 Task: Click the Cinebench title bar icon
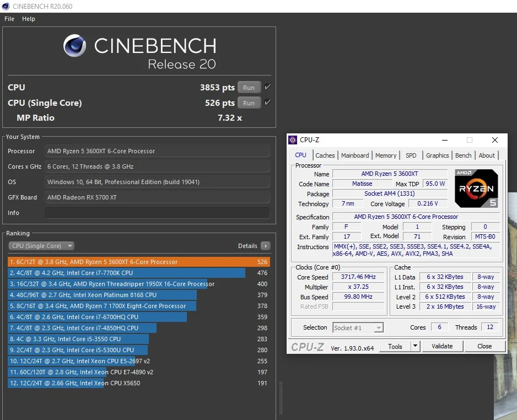pyautogui.click(x=6, y=6)
